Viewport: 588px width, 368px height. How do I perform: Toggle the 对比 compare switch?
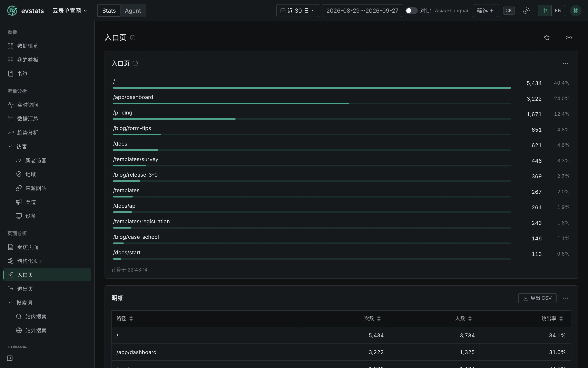tap(411, 11)
